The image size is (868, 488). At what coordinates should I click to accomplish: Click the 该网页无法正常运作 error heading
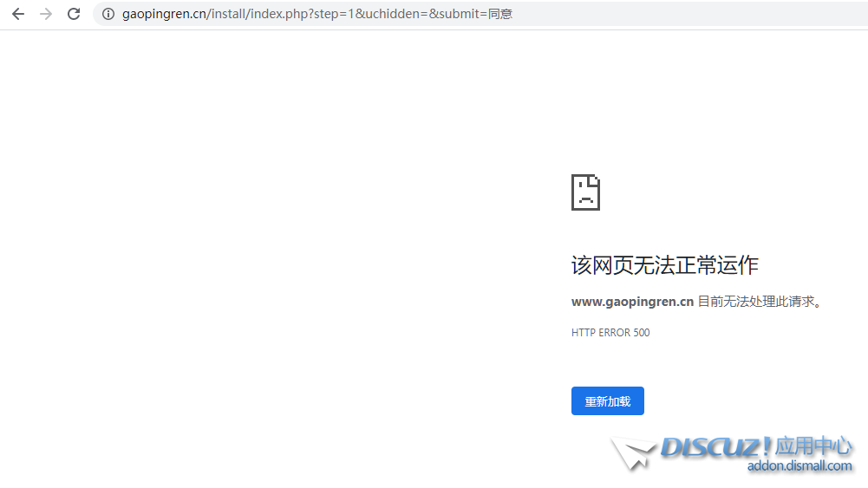pyautogui.click(x=664, y=265)
